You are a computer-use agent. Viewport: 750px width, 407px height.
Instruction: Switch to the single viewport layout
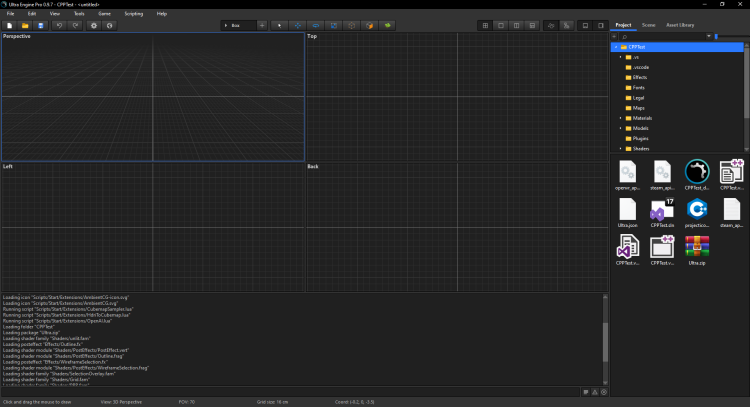pyautogui.click(x=500, y=25)
